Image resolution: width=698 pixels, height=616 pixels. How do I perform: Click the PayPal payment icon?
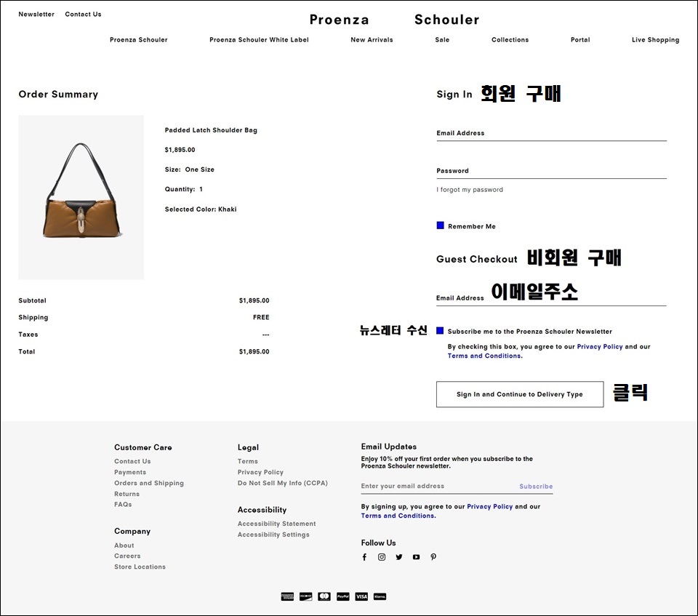pos(342,596)
